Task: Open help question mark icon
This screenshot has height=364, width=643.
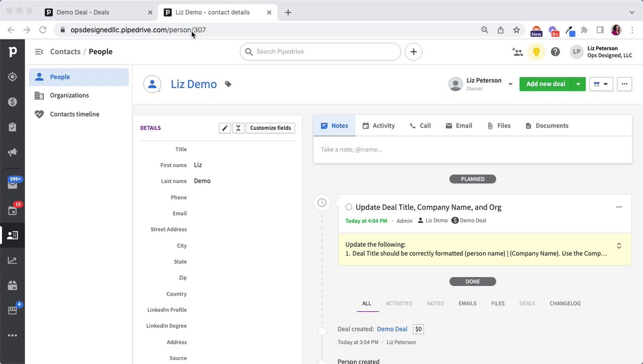Action: [x=555, y=52]
